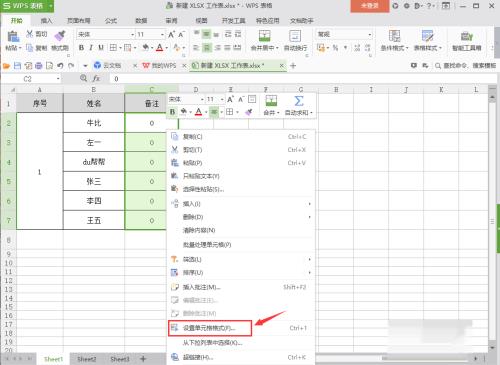The height and width of the screenshot is (365, 500).
Task: Click AutoSum (自动求和) sigma in mini toolbar
Action: click(x=299, y=101)
